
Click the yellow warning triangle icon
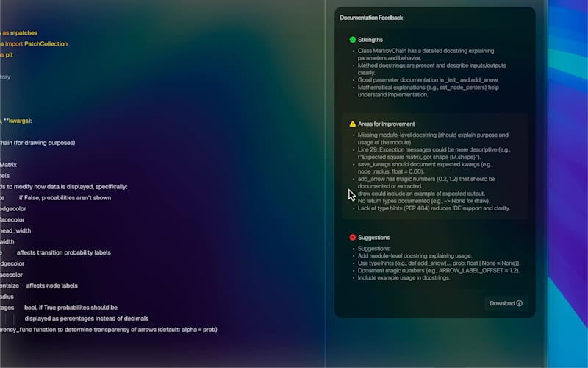[x=353, y=124]
